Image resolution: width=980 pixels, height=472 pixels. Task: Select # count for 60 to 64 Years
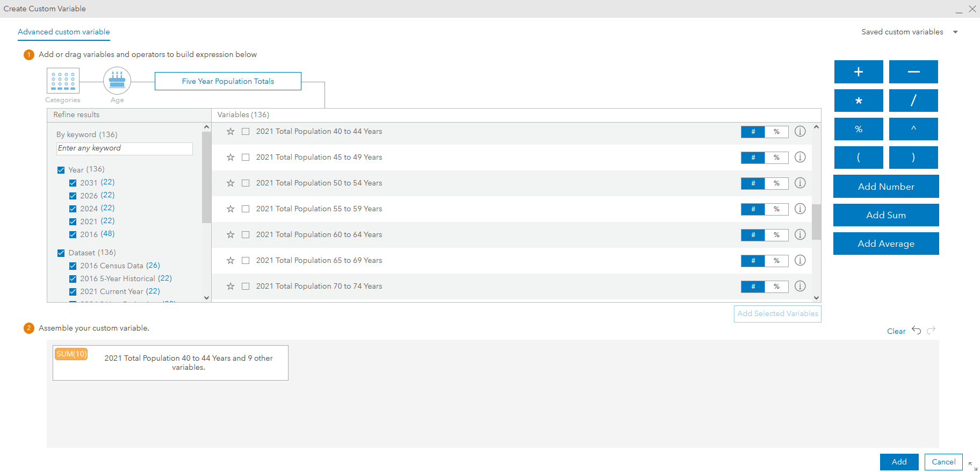(753, 235)
